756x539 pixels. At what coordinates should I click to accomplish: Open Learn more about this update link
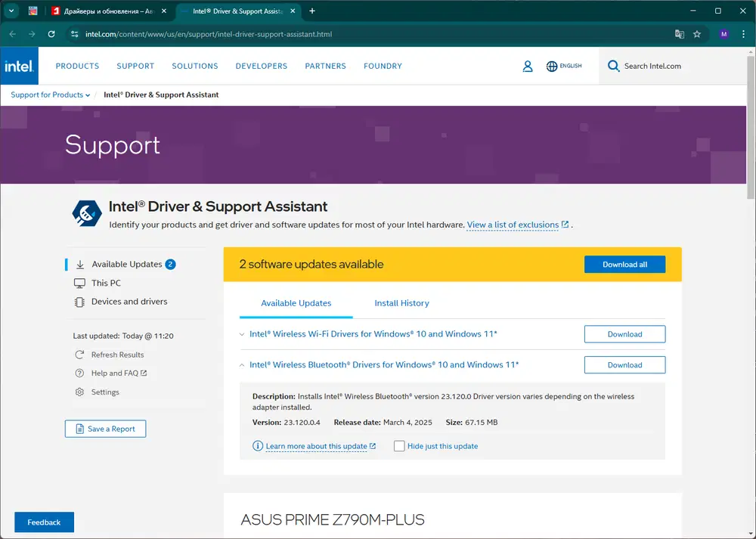(x=316, y=446)
